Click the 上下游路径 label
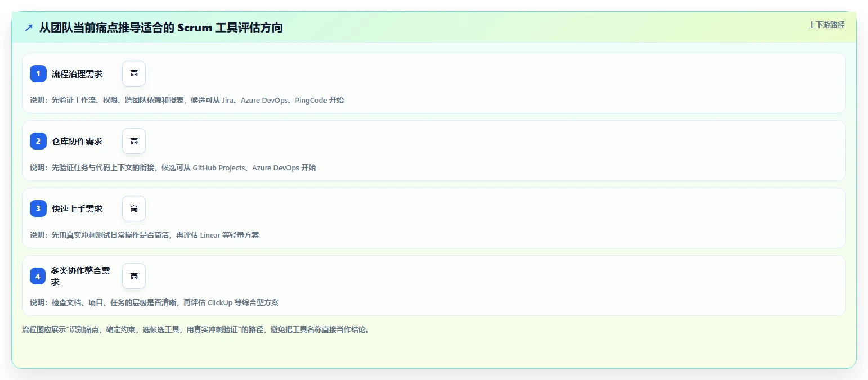 click(826, 25)
